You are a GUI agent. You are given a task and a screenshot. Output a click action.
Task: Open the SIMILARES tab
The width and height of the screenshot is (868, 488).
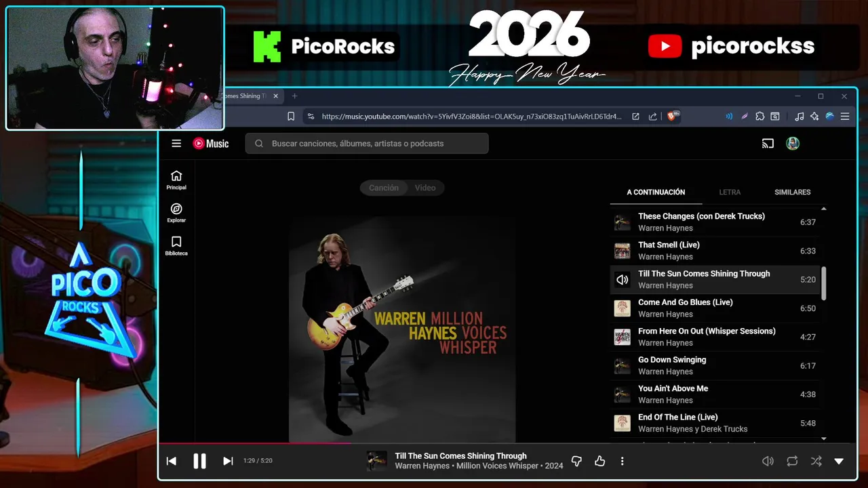792,192
